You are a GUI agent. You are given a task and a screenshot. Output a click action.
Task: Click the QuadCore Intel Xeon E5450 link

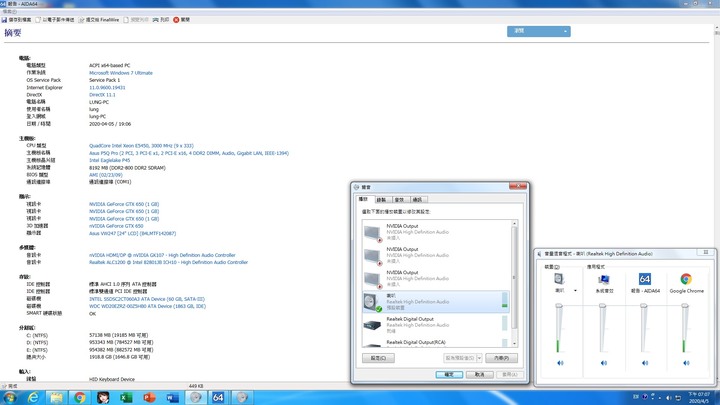(x=141, y=146)
